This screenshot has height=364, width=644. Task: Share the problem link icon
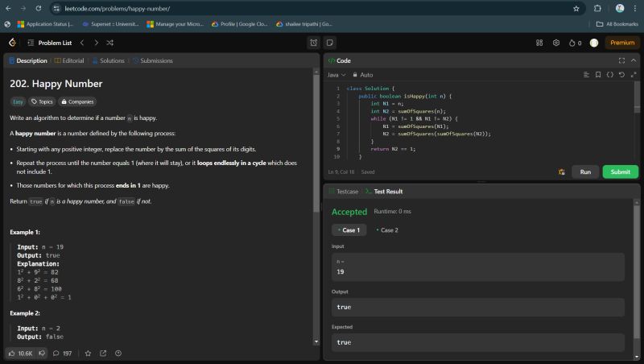(x=103, y=354)
